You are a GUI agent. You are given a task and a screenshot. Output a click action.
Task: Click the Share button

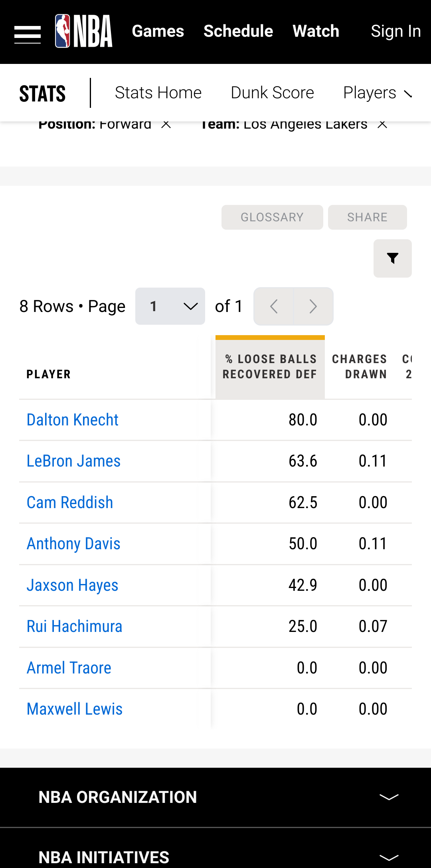coord(367,217)
